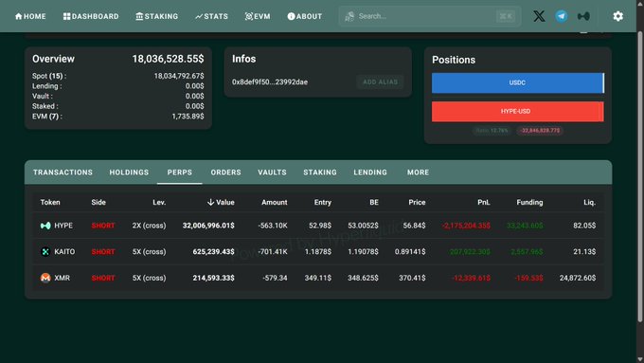Open the STATS nav item
Viewport: 644px width, 363px height.
tap(211, 16)
